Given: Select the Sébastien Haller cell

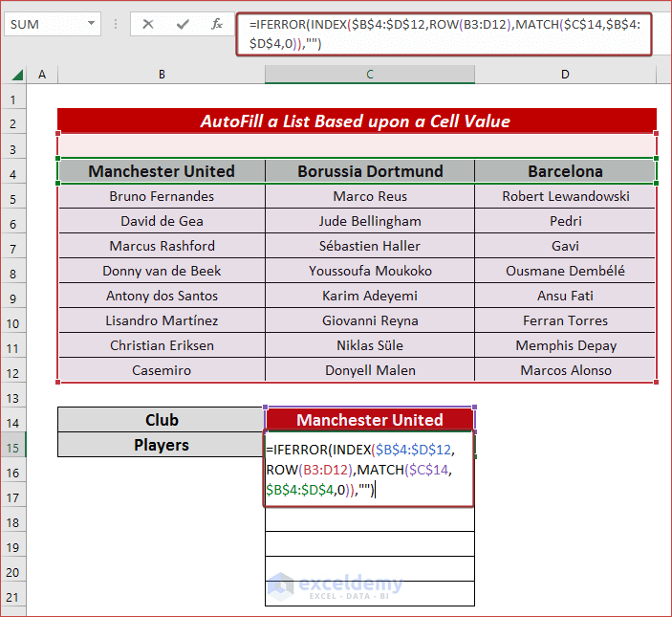Looking at the screenshot, I should 370,246.
